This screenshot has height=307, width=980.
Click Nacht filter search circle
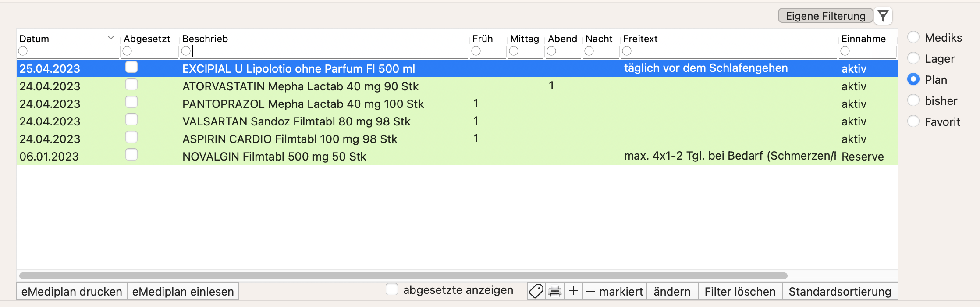[589, 51]
